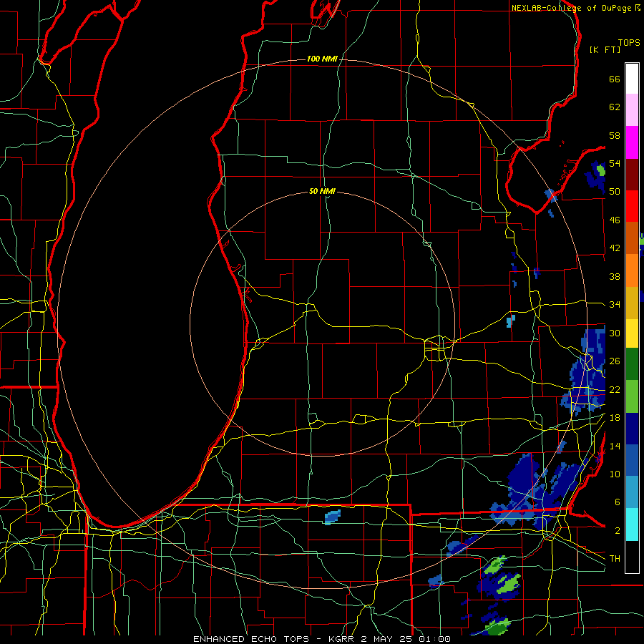Viewport: 644px width, 644px height.
Task: Click the 54 legend value
Action: (615, 163)
